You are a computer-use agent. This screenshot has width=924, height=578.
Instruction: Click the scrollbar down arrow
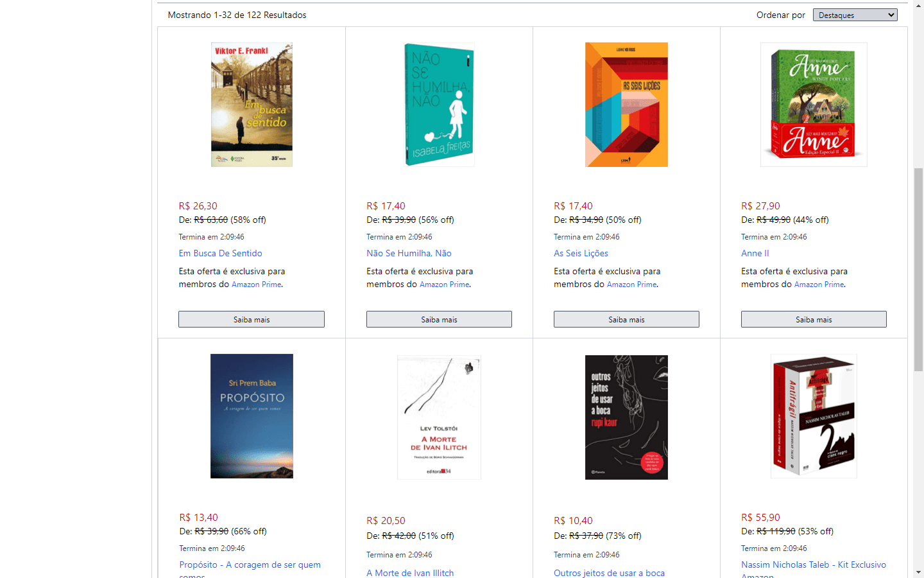[x=919, y=572]
